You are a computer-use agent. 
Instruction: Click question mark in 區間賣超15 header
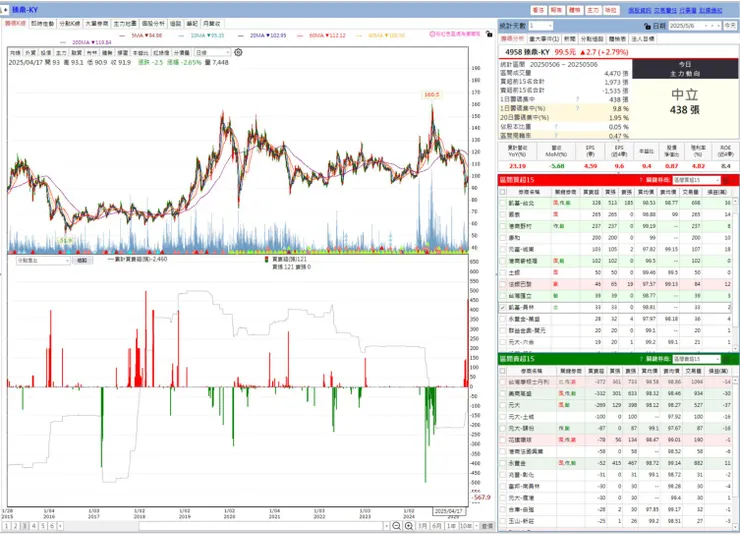click(x=641, y=359)
